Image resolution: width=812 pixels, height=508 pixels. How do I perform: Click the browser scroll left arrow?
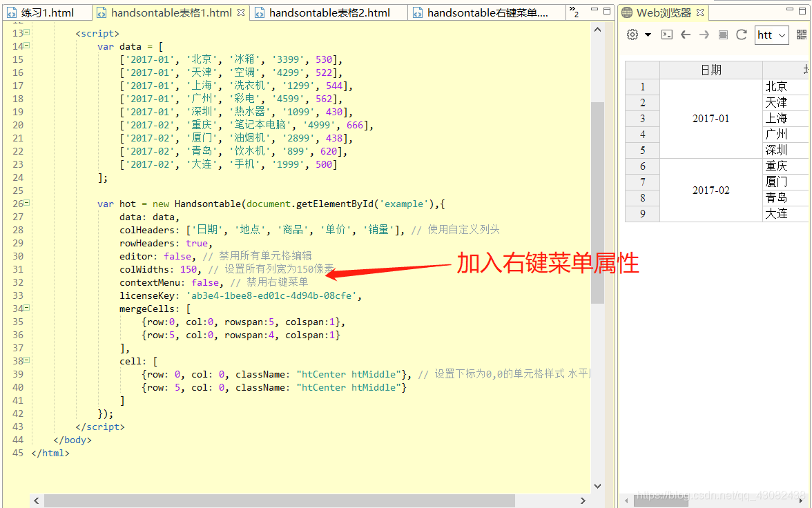coord(627,500)
